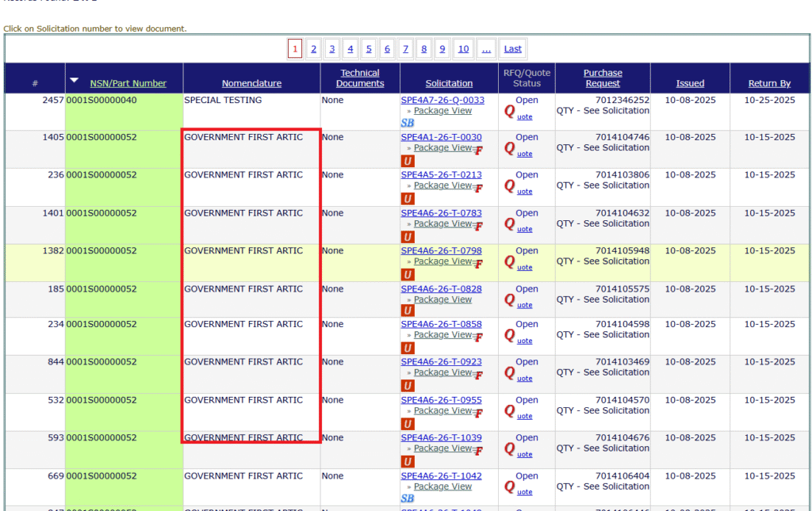Click the red F icon beside SPE4A5-26-T-0213
Viewport: 812px width, 511px height.
(x=478, y=189)
